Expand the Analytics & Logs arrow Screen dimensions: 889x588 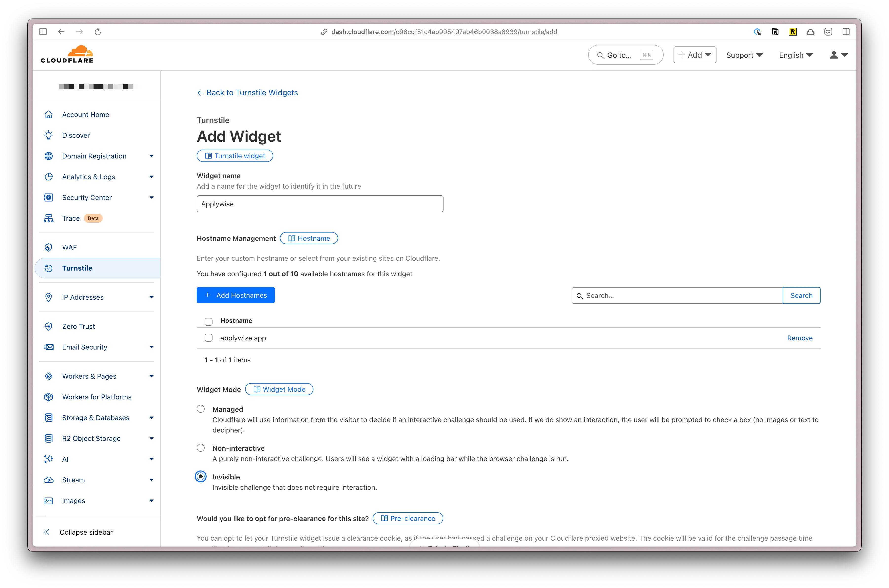[x=152, y=177]
